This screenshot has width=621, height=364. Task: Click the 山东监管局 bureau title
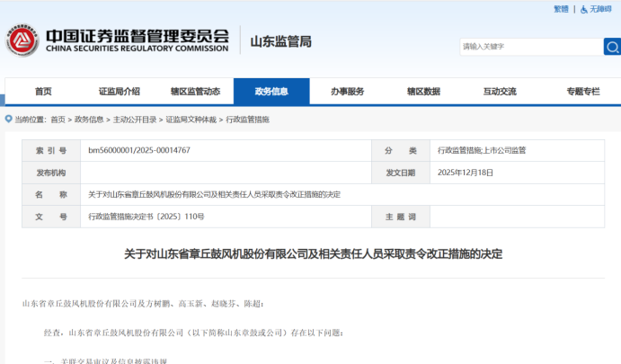tap(280, 41)
